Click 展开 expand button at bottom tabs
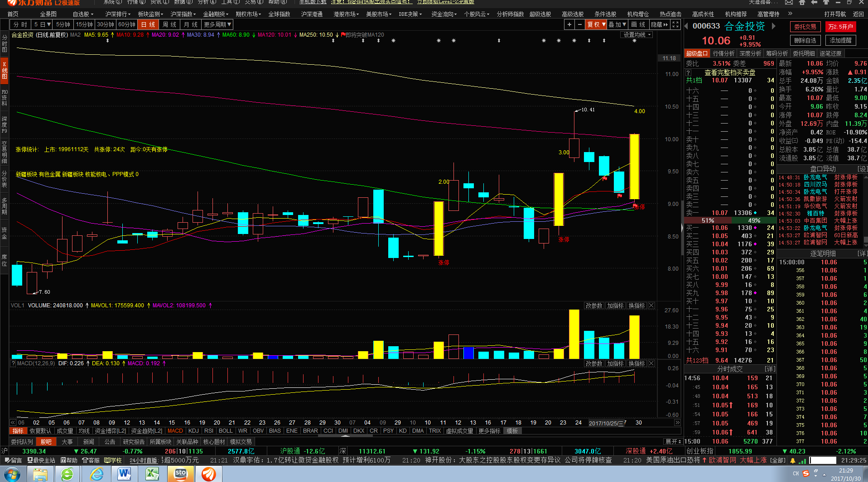Image resolution: width=868 pixels, height=482 pixels. coord(673,442)
